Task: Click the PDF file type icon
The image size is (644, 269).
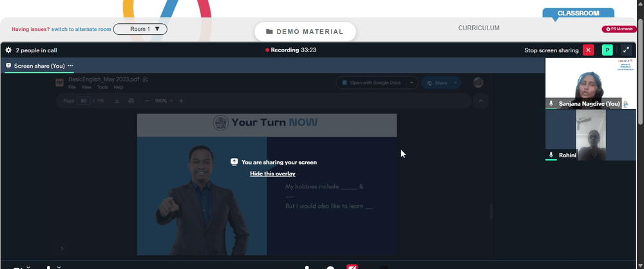Action: pyautogui.click(x=59, y=83)
